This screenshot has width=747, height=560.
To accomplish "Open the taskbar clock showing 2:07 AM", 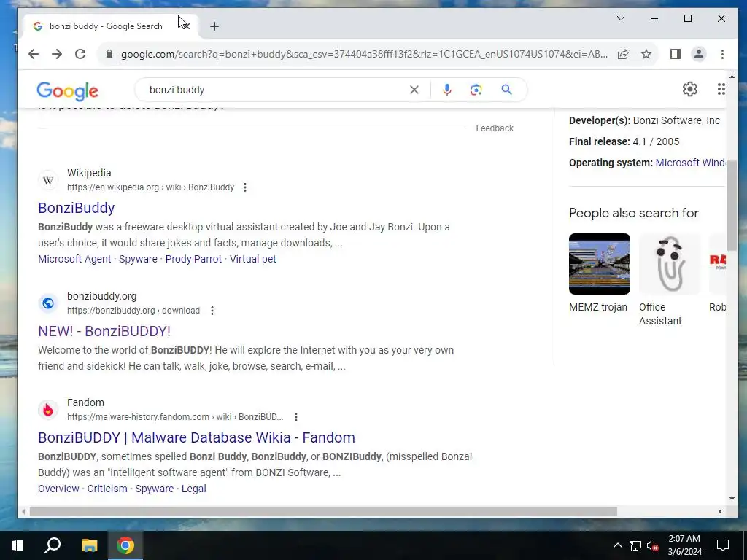I will point(684,545).
